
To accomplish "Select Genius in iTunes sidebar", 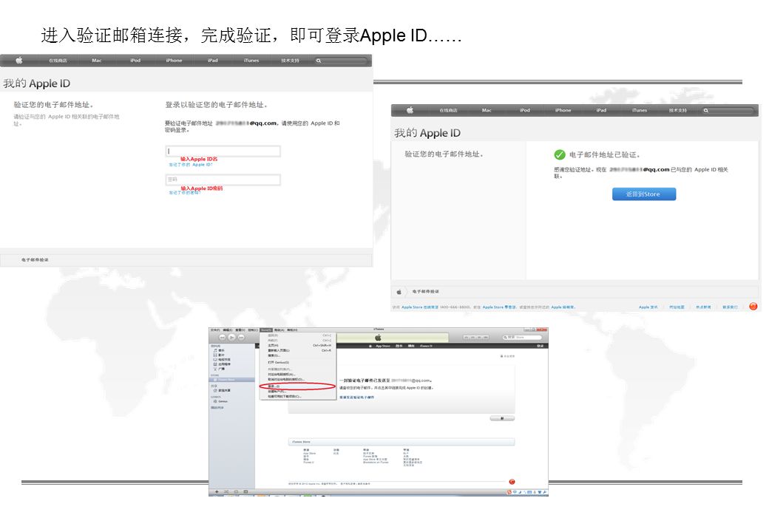I will coord(220,401).
